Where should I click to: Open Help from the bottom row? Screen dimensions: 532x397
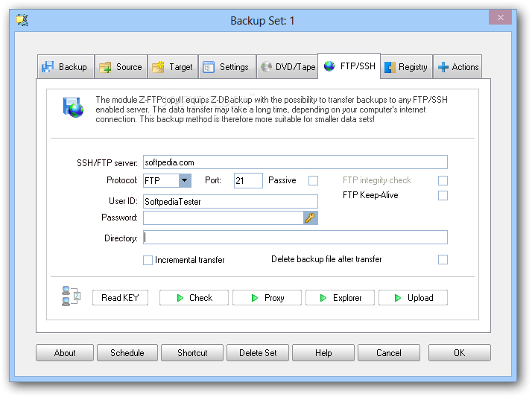point(323,353)
